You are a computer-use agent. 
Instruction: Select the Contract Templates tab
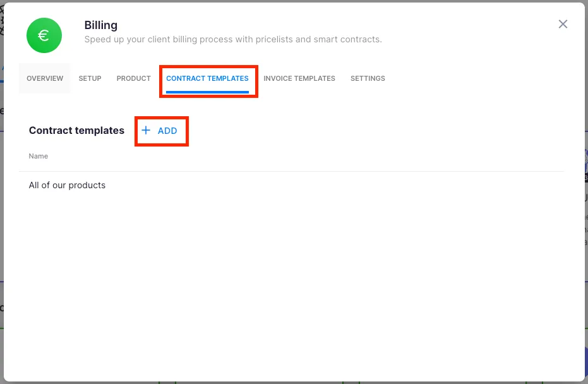click(207, 78)
